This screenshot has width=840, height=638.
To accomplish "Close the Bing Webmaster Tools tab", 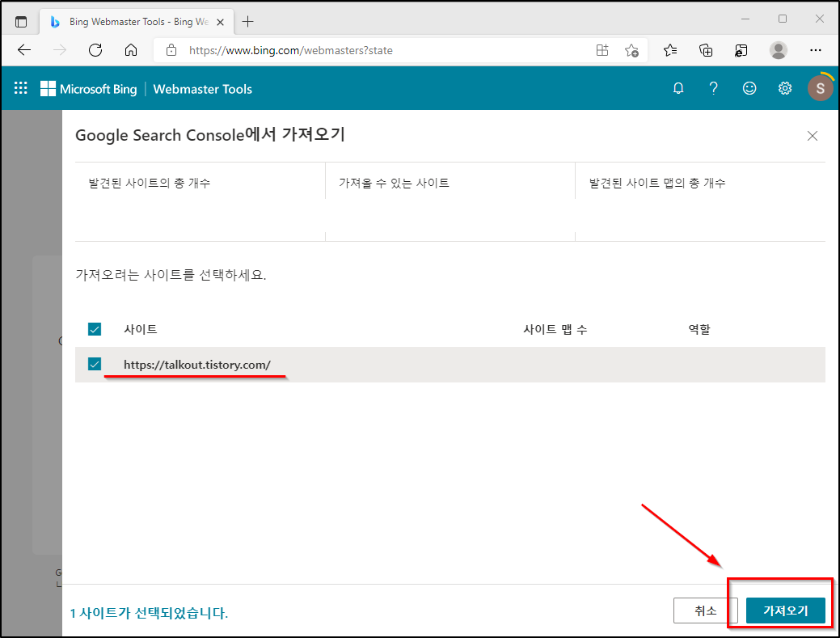I will point(220,22).
